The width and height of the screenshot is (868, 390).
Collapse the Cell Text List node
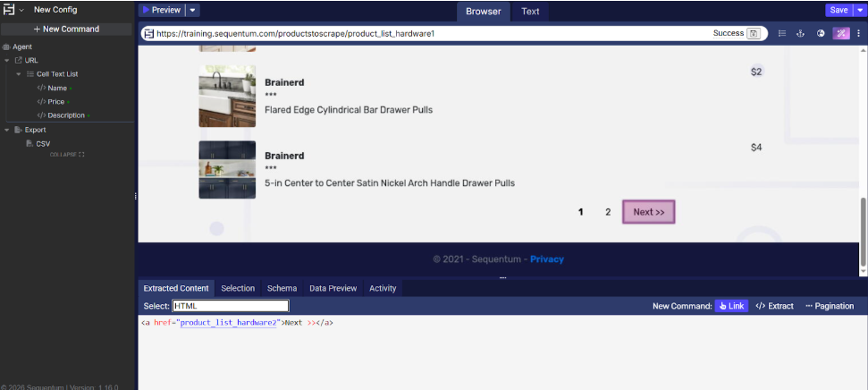pos(18,74)
